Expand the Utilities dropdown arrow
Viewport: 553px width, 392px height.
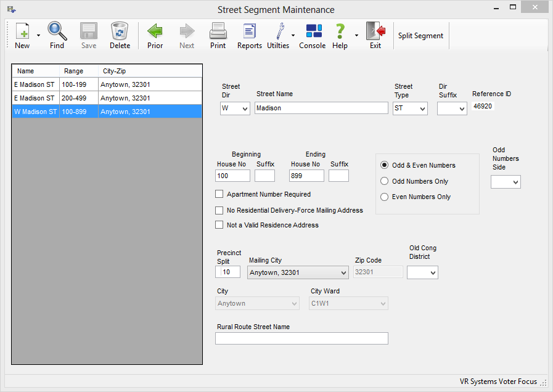coord(293,35)
